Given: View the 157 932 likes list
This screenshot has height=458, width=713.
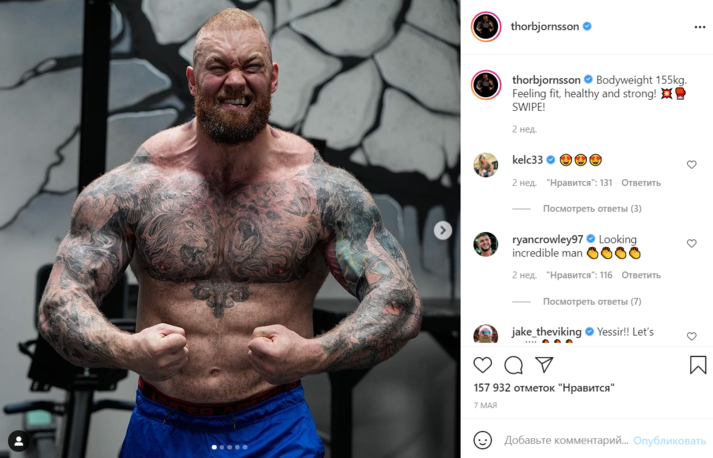Looking at the screenshot, I should tap(544, 388).
